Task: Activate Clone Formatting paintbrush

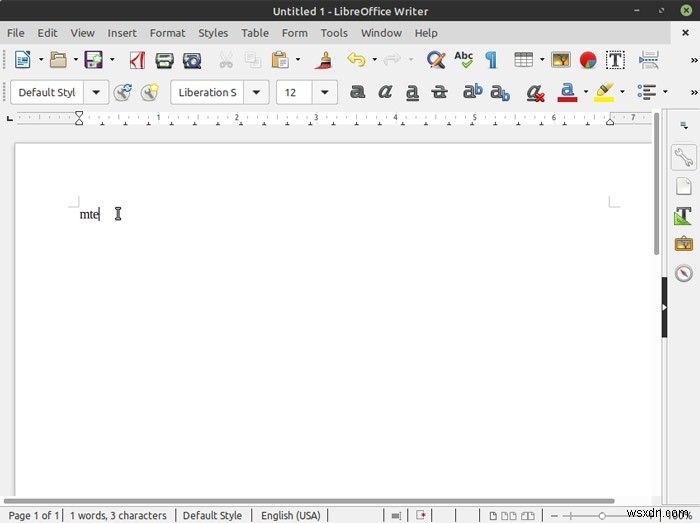Action: click(x=324, y=60)
